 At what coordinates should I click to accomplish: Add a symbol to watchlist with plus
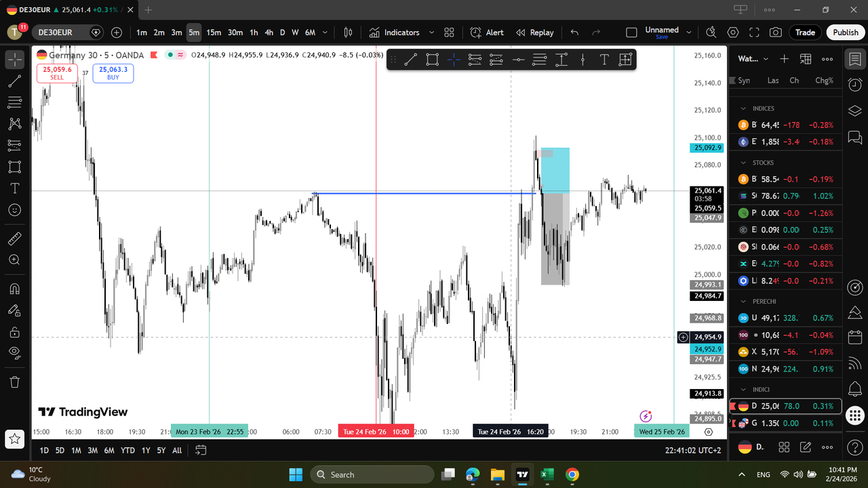coord(785,60)
